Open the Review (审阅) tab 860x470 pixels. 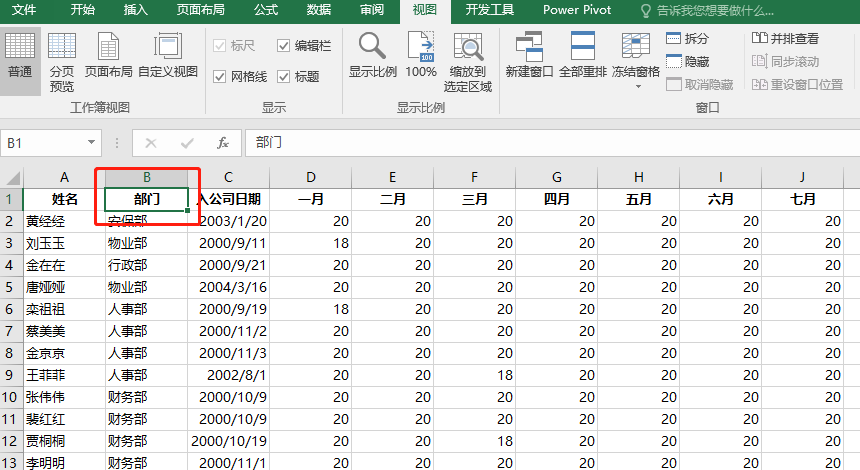[372, 10]
